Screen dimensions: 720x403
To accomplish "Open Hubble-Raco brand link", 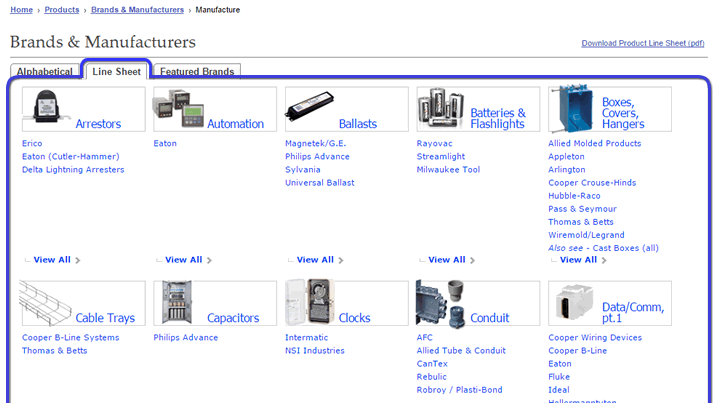I will 574,196.
